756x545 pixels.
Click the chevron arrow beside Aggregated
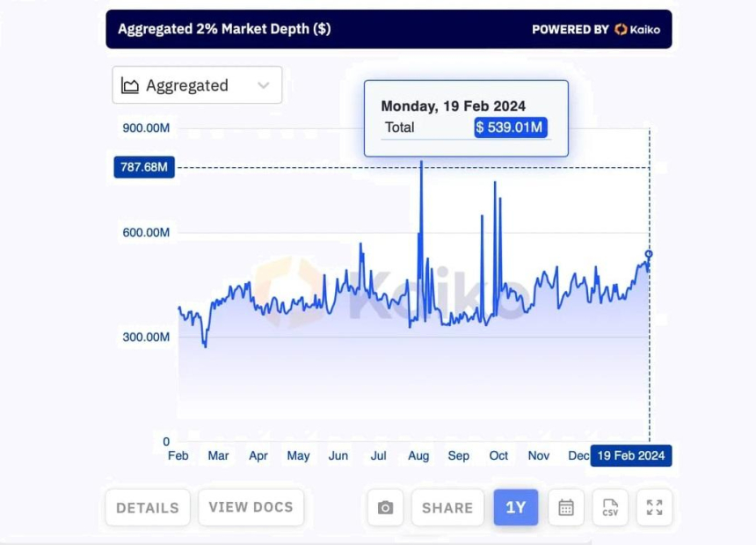(x=263, y=85)
